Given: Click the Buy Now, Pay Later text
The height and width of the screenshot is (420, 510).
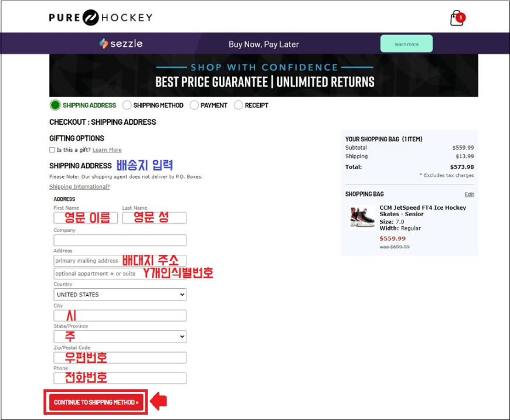Looking at the screenshot, I should coord(263,44).
